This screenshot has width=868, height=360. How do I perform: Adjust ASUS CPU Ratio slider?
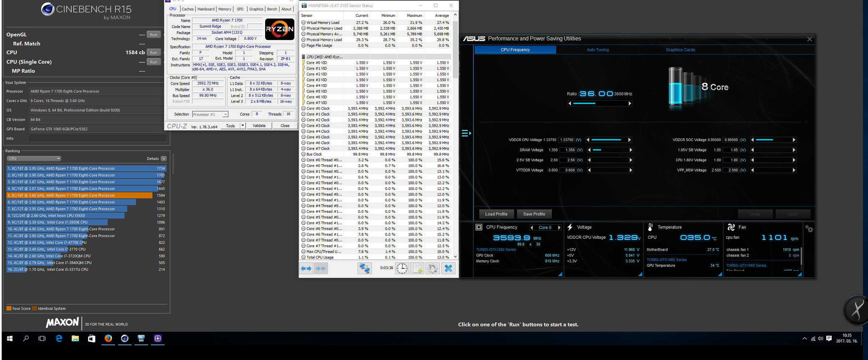click(600, 103)
